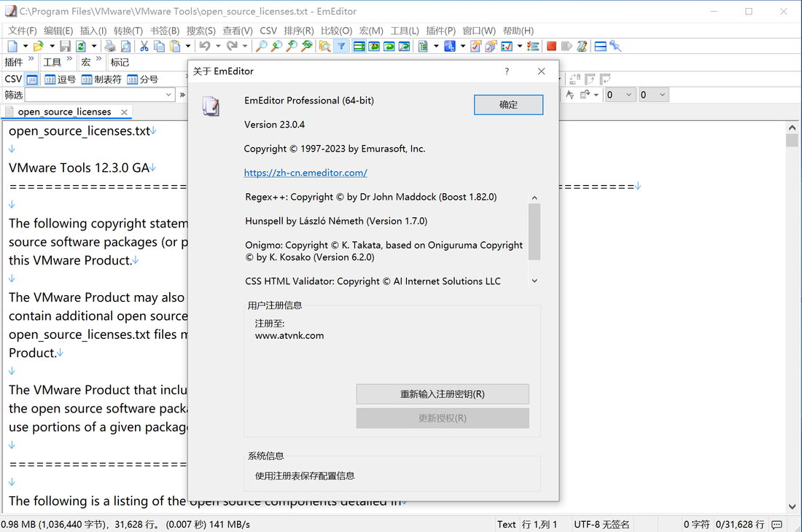Image resolution: width=802 pixels, height=532 pixels.
Task: Click the Replace magnifier icon with green arrows
Action: click(307, 47)
